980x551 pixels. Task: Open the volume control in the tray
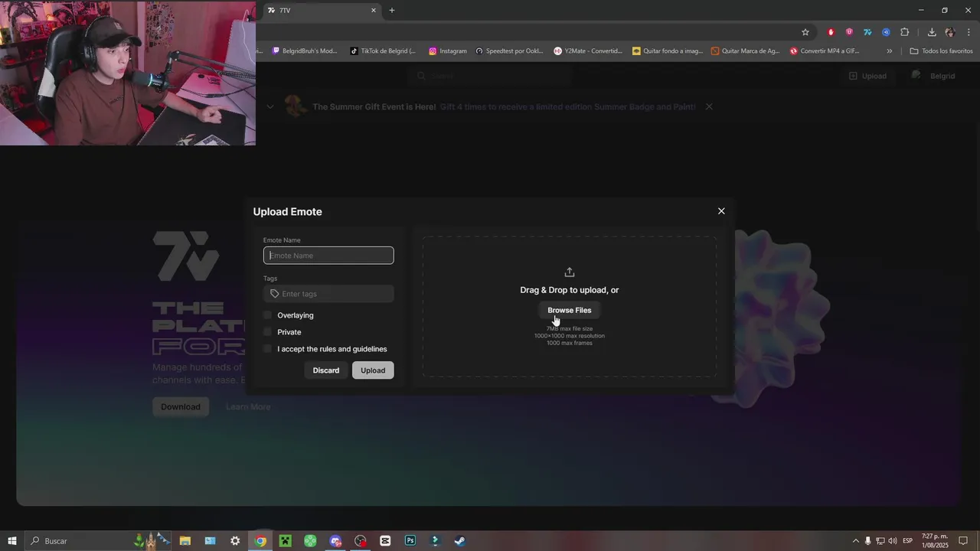click(x=893, y=541)
